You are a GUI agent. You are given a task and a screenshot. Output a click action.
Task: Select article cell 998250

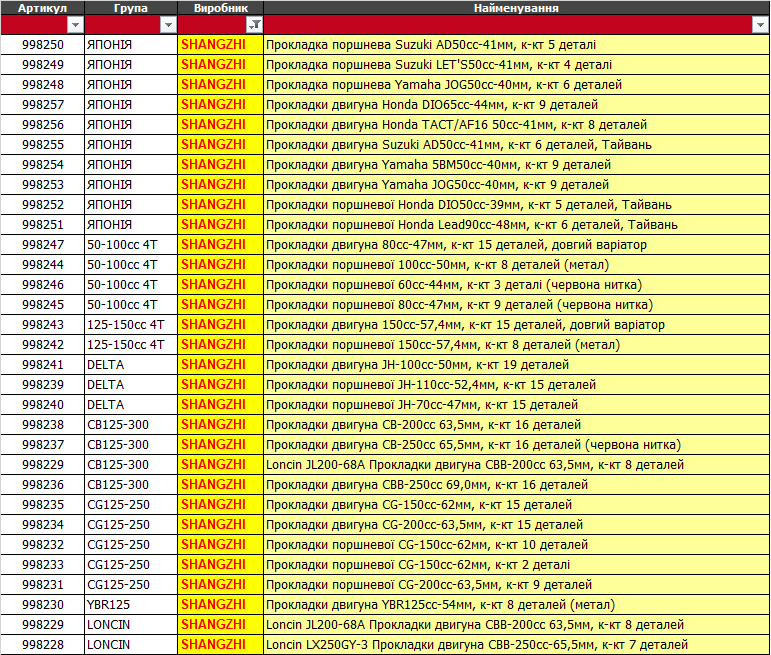[x=42, y=45]
